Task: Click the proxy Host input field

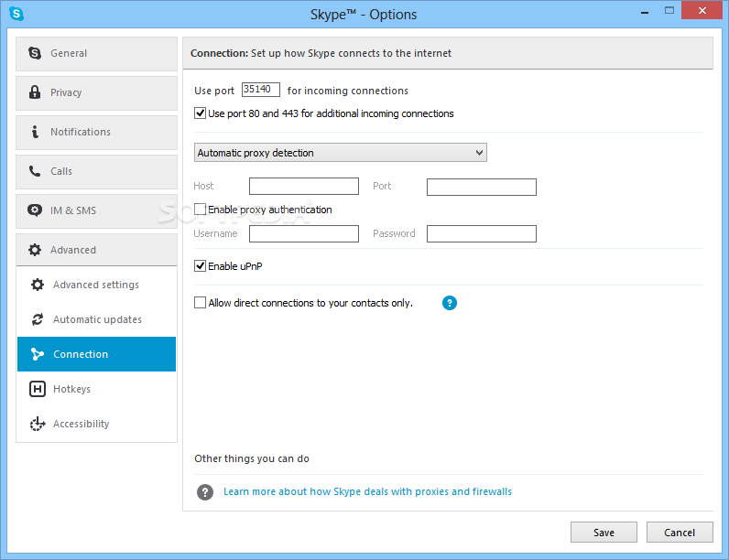Action: [x=304, y=186]
